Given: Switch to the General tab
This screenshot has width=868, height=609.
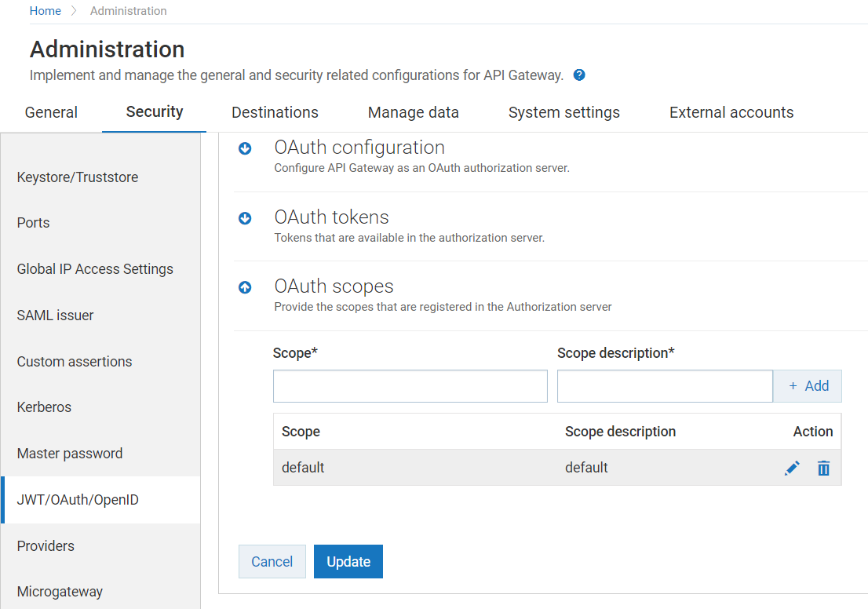Looking at the screenshot, I should (x=51, y=112).
